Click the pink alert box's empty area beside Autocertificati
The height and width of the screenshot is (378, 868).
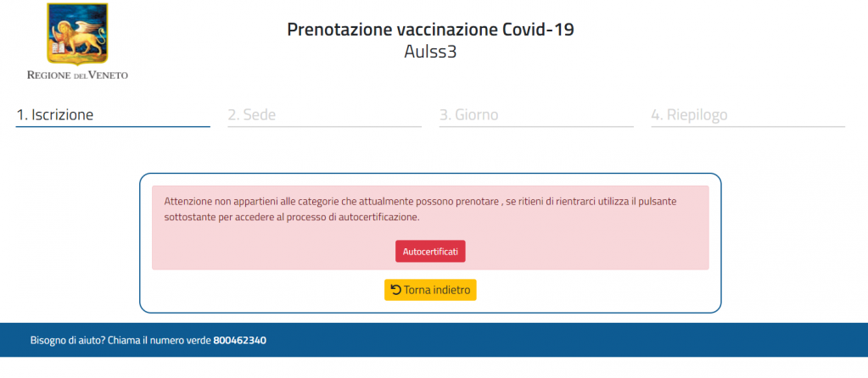tap(581, 252)
